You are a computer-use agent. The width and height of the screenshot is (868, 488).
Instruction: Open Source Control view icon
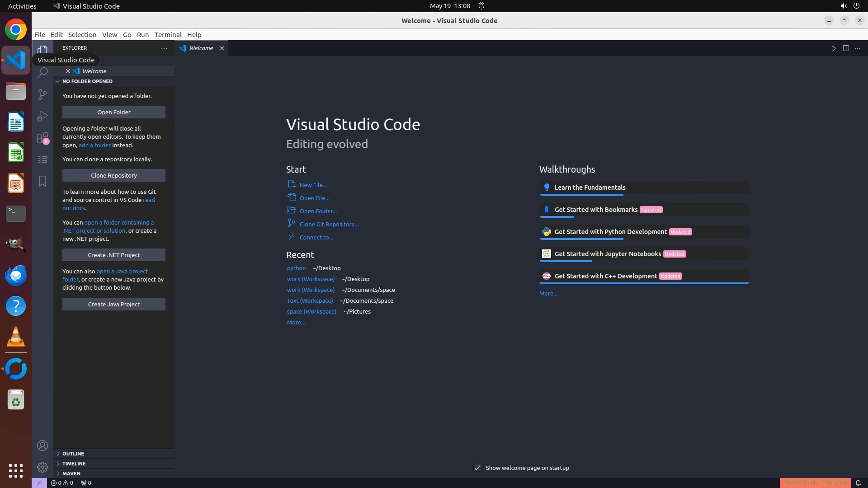click(x=42, y=94)
